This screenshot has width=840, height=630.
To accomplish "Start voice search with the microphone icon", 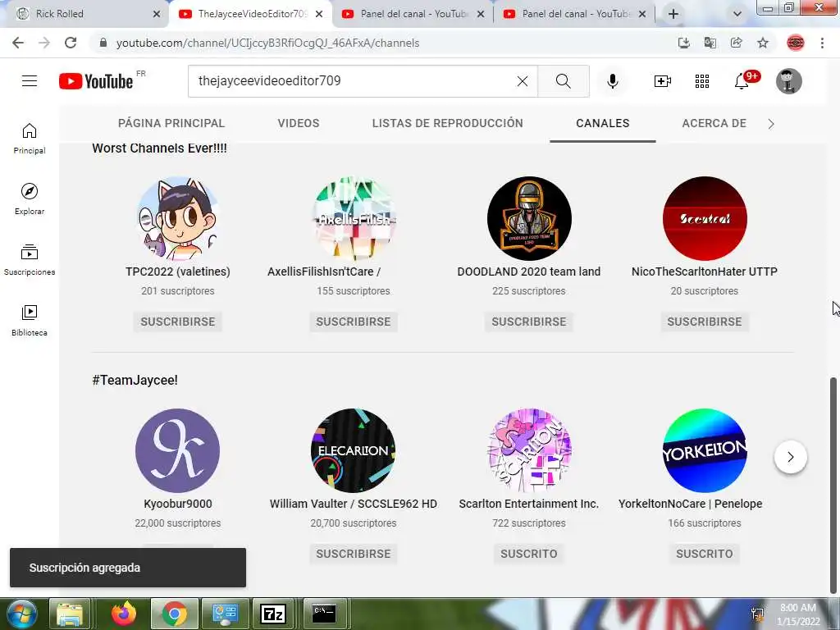I will click(x=613, y=81).
